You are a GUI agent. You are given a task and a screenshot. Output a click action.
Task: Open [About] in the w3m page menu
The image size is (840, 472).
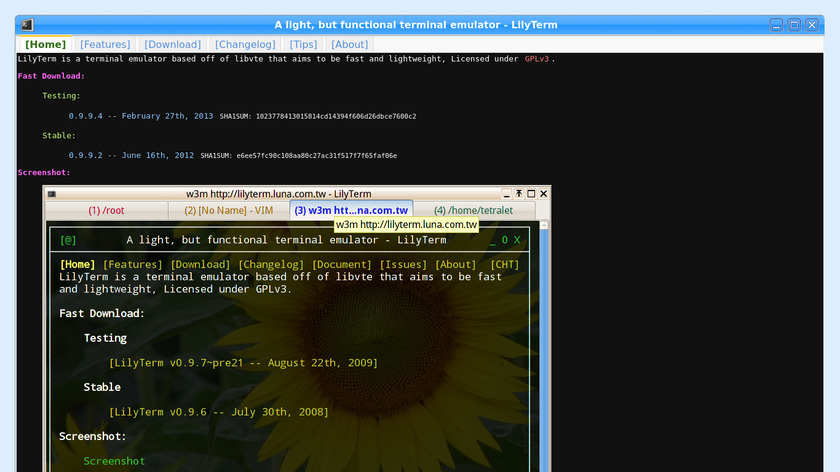pos(455,265)
